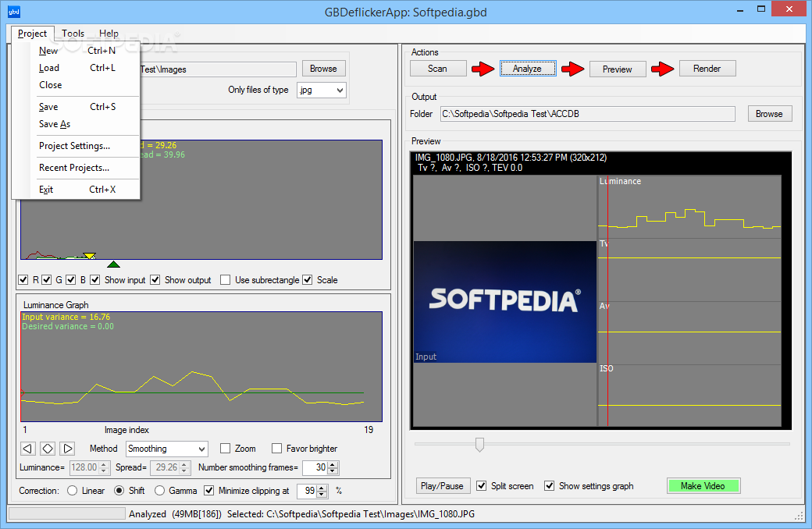Click the green triangle marker below histogram
This screenshot has height=529, width=812.
[x=113, y=264]
